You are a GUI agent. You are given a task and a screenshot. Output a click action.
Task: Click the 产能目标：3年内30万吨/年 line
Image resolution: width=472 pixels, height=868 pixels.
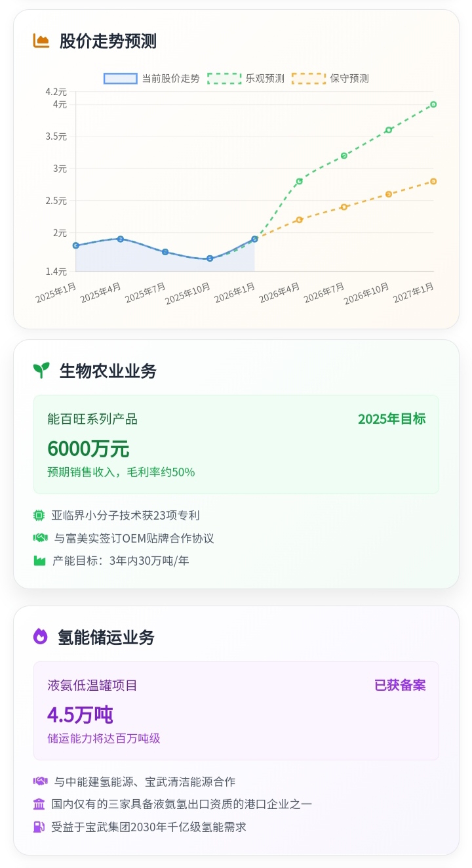tap(121, 561)
